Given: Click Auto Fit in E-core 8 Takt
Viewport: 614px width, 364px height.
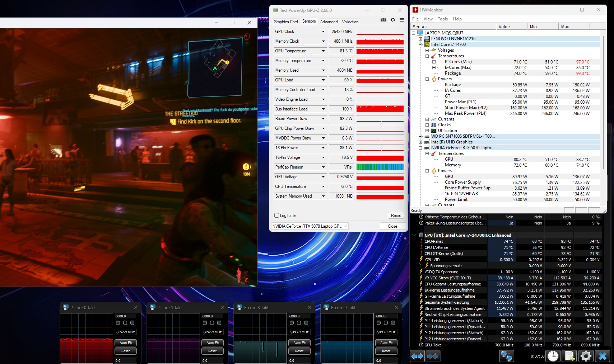Looking at the screenshot, I should (299, 343).
